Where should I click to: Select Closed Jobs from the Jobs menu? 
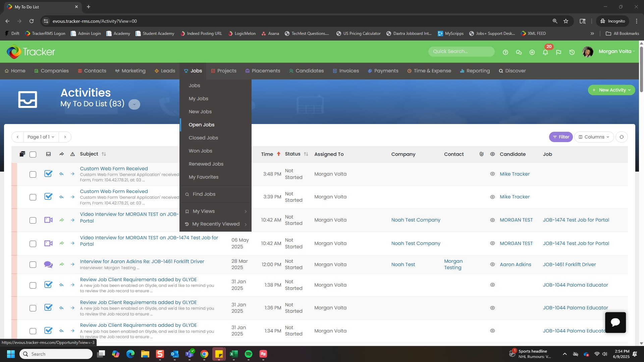point(215,138)
